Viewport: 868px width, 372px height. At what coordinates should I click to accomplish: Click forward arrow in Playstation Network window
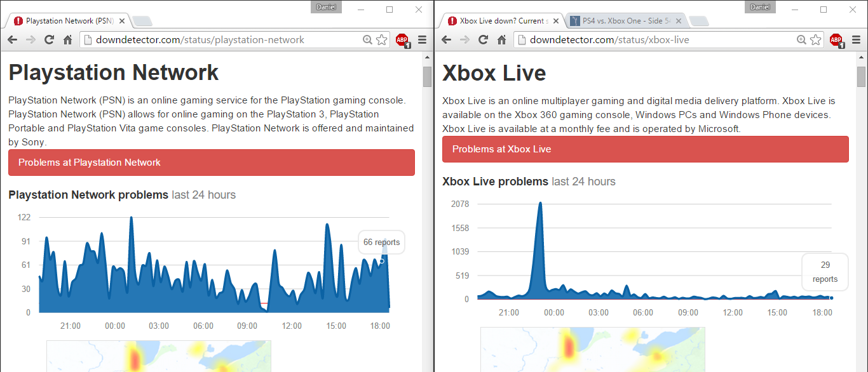31,40
